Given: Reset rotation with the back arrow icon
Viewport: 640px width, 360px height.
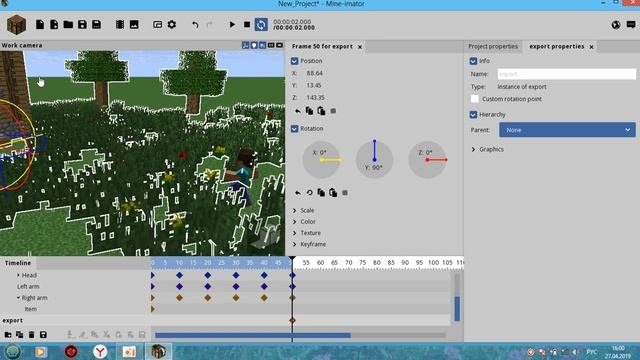Looking at the screenshot, I should 298,193.
